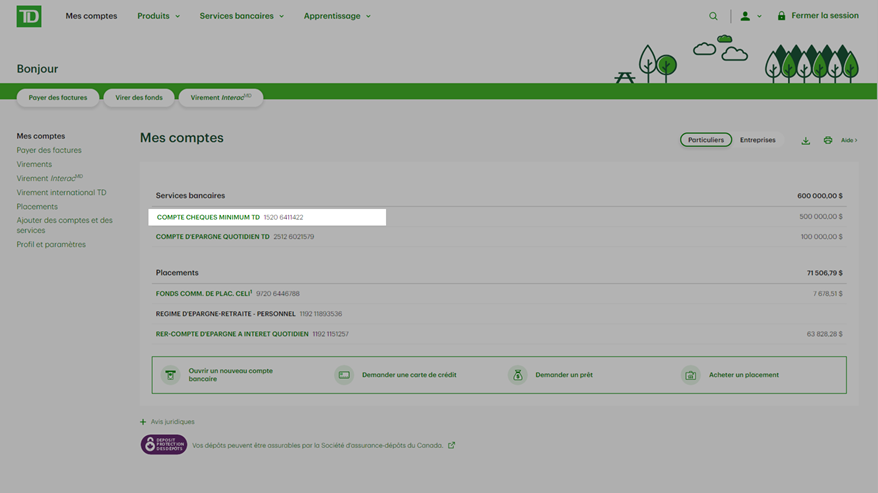Image resolution: width=878 pixels, height=493 pixels.
Task: Open Virements in the sidebar
Action: pos(34,164)
